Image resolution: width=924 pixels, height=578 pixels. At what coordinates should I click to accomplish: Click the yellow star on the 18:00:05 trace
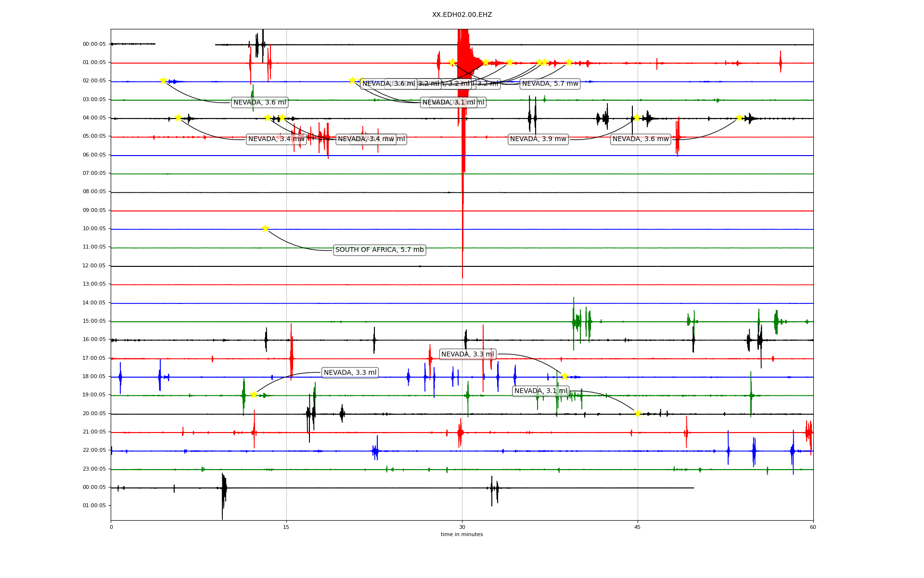click(x=565, y=376)
